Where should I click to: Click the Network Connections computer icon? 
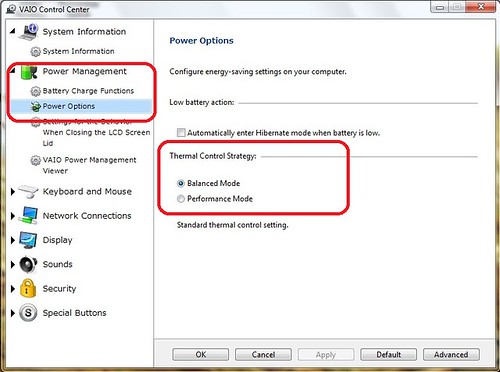coord(28,215)
